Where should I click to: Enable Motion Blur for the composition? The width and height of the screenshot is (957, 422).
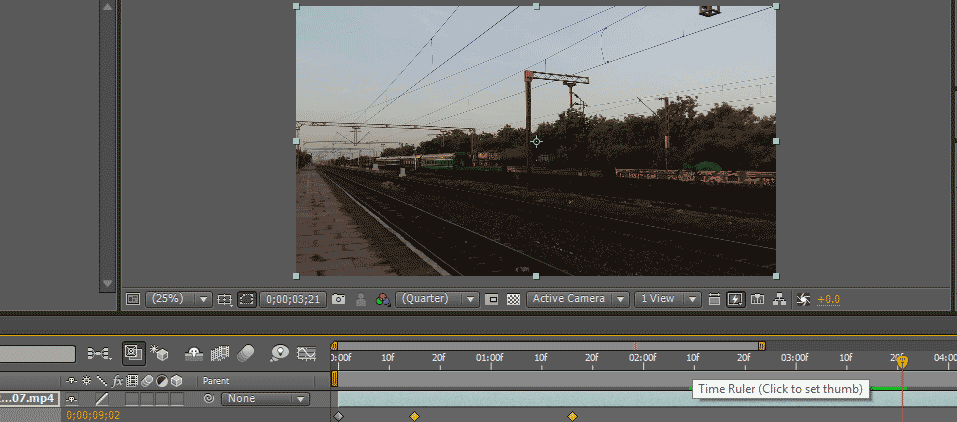click(x=247, y=353)
